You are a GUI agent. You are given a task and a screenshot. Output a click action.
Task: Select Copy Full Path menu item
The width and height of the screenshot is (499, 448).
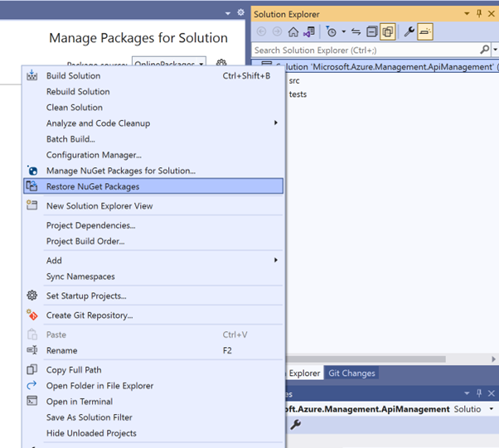coord(153,370)
